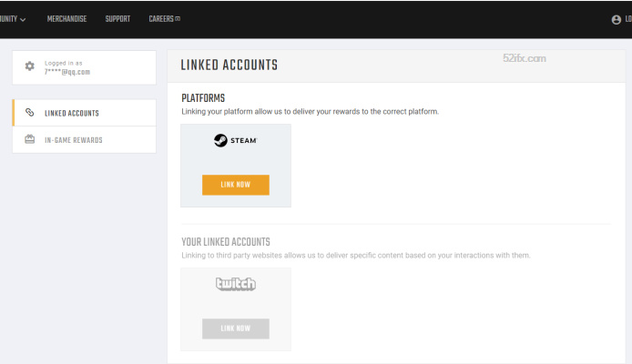Click the Linked Accounts page heading
Image resolution: width=632 pixels, height=364 pixels.
pyautogui.click(x=229, y=65)
